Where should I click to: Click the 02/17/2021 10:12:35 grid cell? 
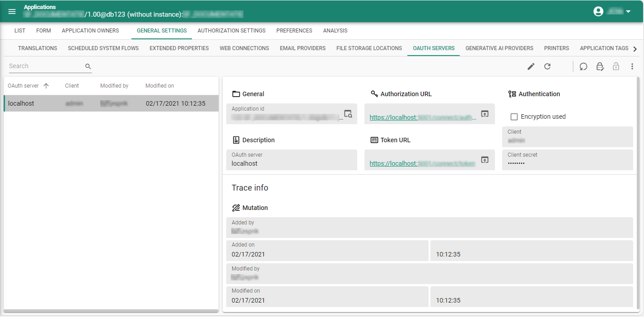click(176, 103)
